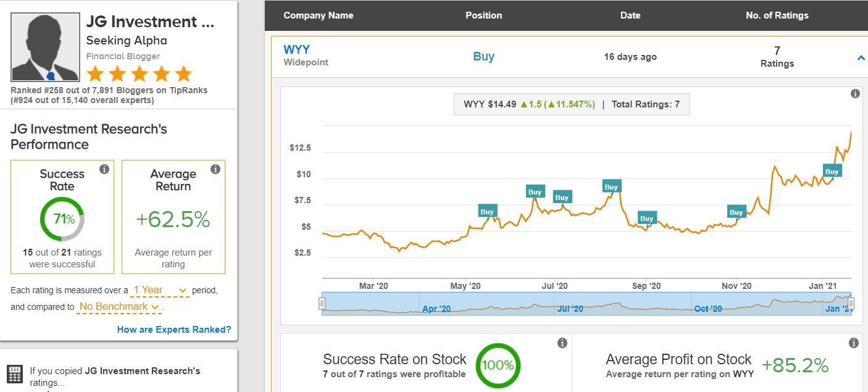
Task: Click left handle of chart range slider
Action: (322, 304)
